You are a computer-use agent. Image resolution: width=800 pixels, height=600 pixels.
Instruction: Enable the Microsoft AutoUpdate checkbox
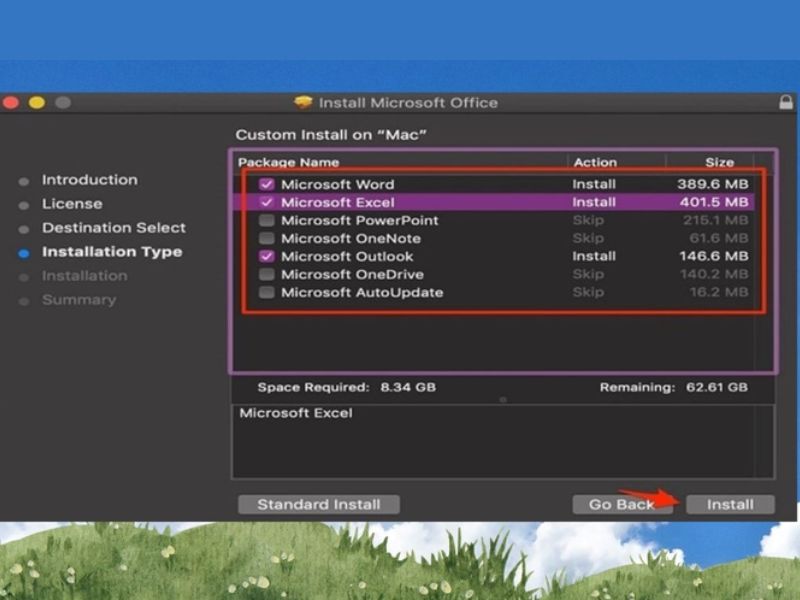click(266, 292)
